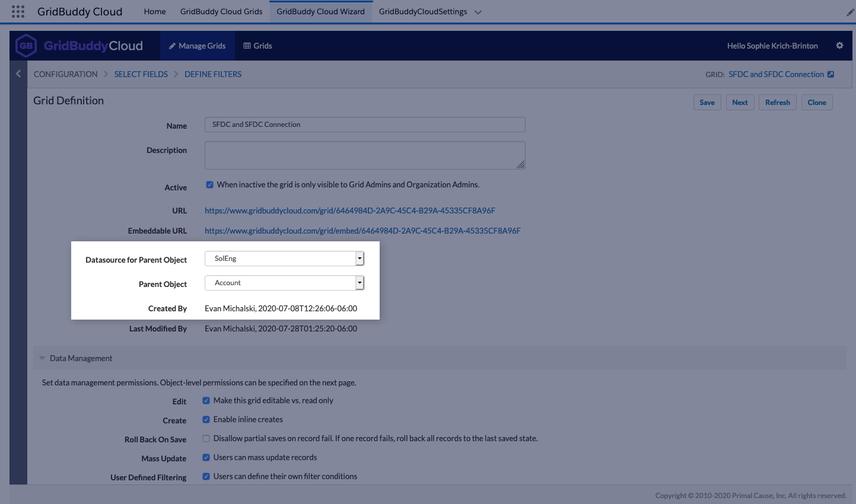856x504 pixels.
Task: Click the Name input field
Action: coord(365,125)
